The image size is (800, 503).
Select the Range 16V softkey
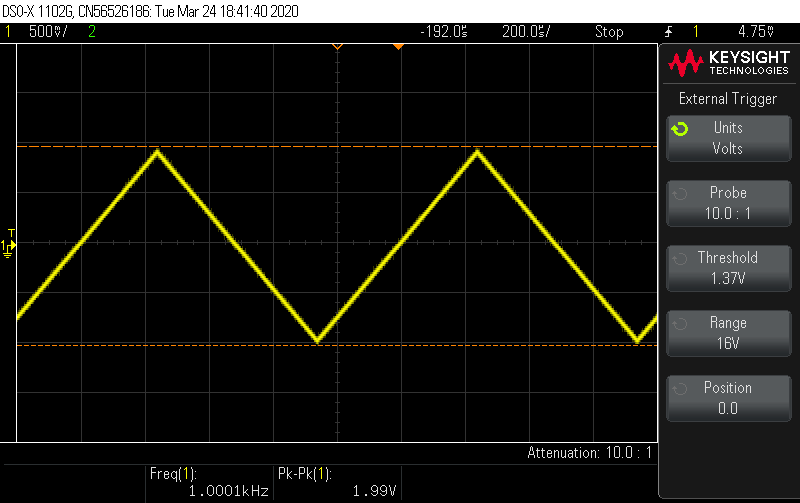[x=729, y=333]
